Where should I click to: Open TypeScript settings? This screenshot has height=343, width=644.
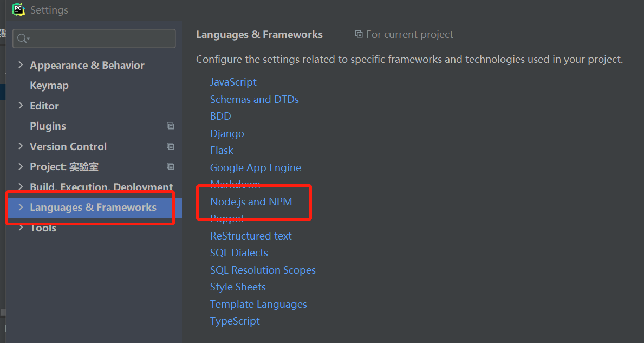[x=235, y=321]
